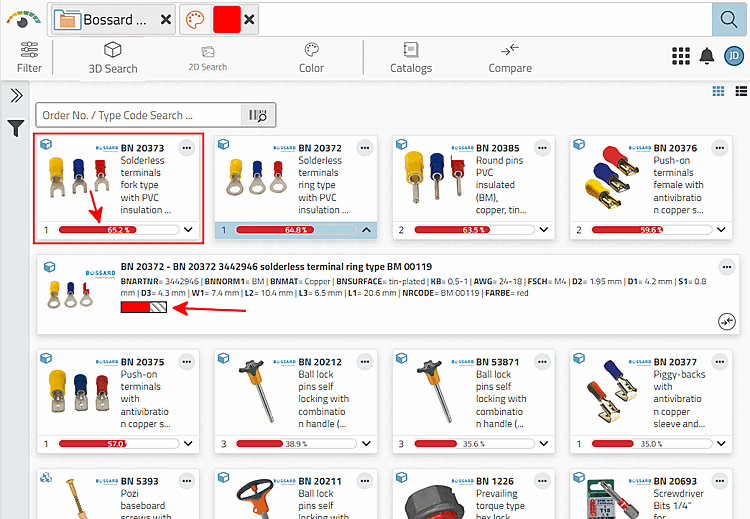Expand BN 20212 result rows
Screen dimensions: 750x519
click(366, 443)
